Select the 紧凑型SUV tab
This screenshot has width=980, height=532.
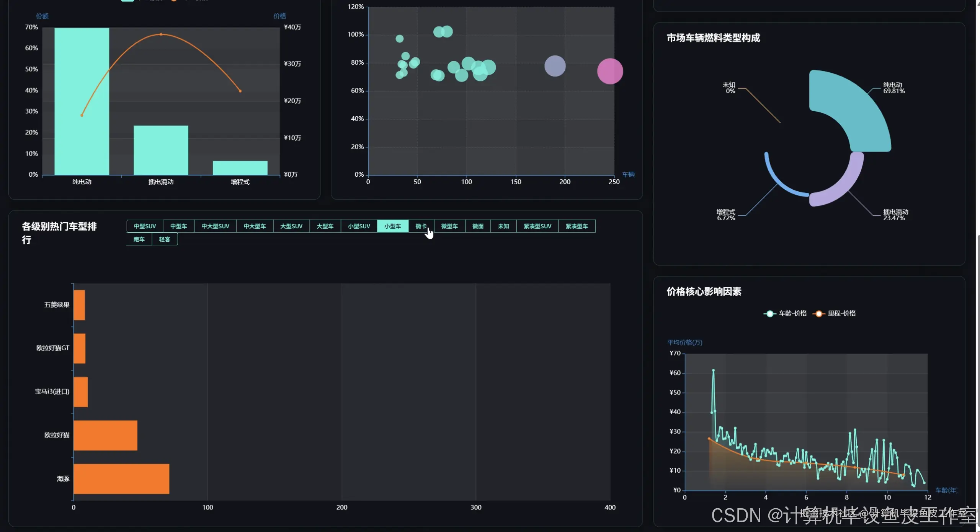pos(537,226)
